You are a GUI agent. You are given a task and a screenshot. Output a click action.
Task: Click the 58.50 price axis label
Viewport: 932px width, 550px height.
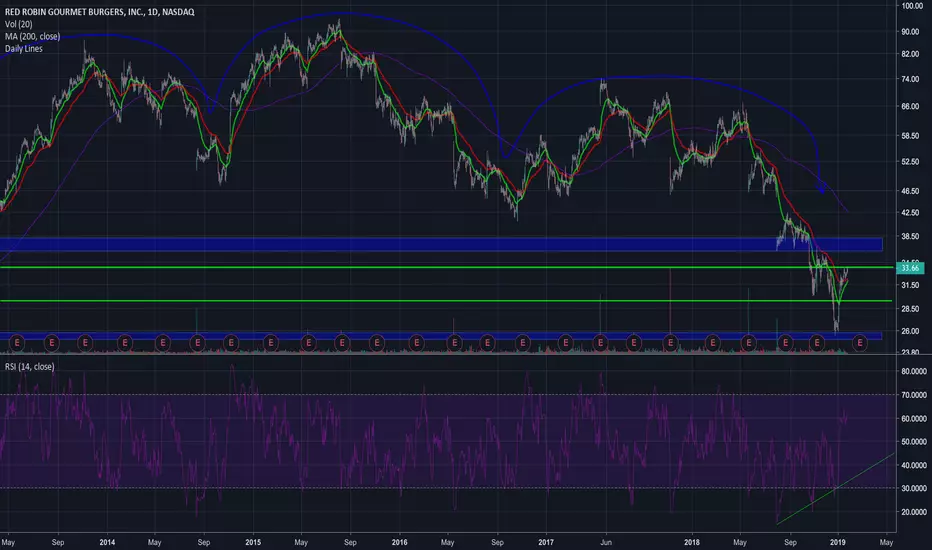[x=910, y=136]
